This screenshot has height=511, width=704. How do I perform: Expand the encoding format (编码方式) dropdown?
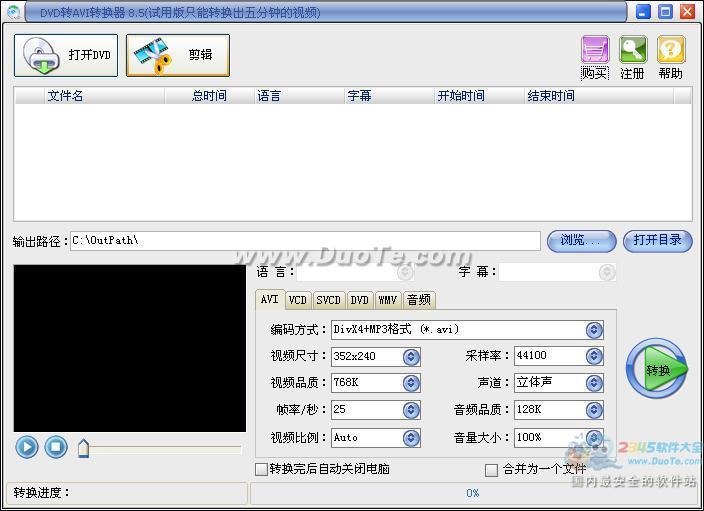(x=594, y=330)
